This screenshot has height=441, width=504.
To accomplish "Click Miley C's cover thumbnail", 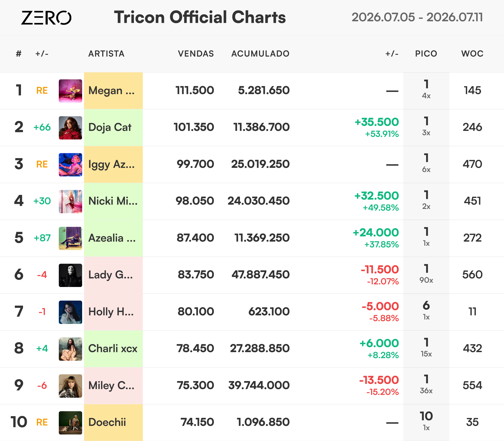I will (70, 386).
